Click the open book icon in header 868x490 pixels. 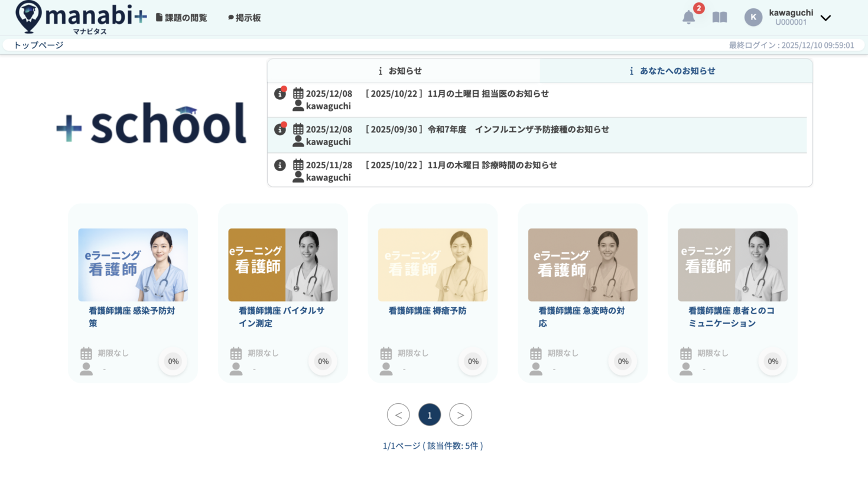(x=719, y=17)
